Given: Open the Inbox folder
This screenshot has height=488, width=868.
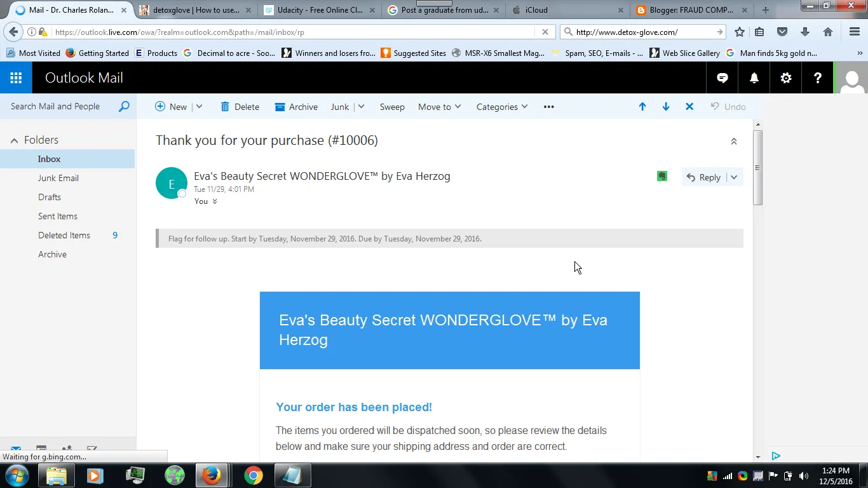Looking at the screenshot, I should point(67,159).
